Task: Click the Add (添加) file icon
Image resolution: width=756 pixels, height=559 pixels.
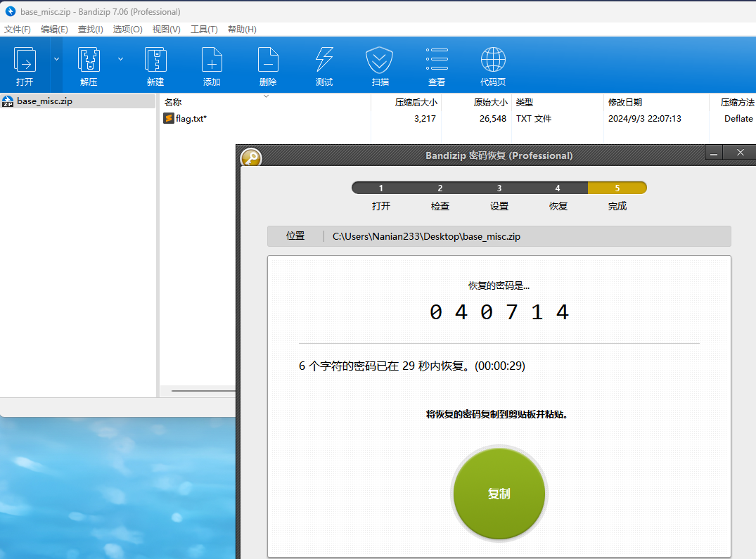Action: click(x=212, y=66)
